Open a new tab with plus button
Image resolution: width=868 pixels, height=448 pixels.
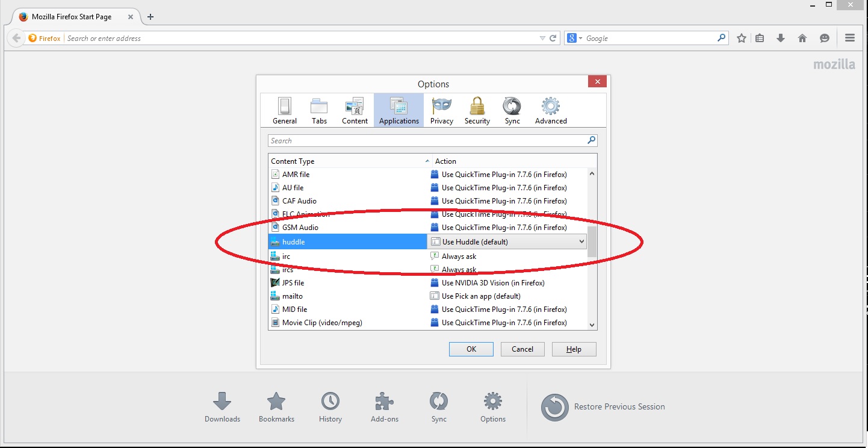[x=150, y=17]
